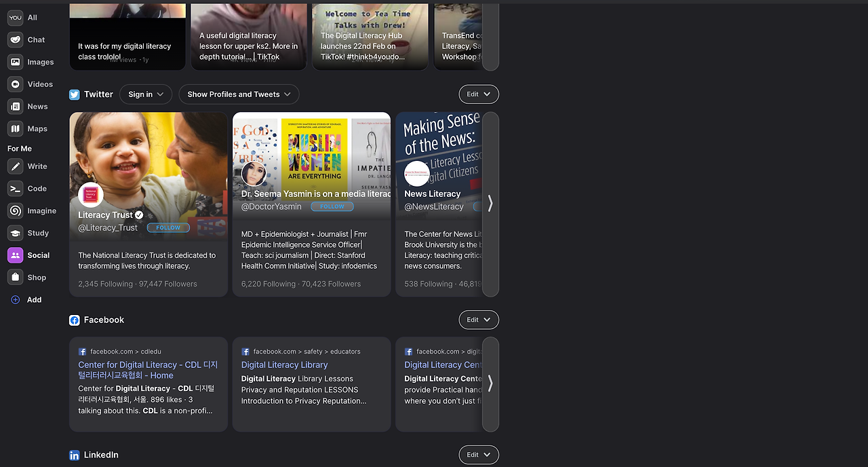
Task: Click the purple Social icon
Action: click(15, 255)
